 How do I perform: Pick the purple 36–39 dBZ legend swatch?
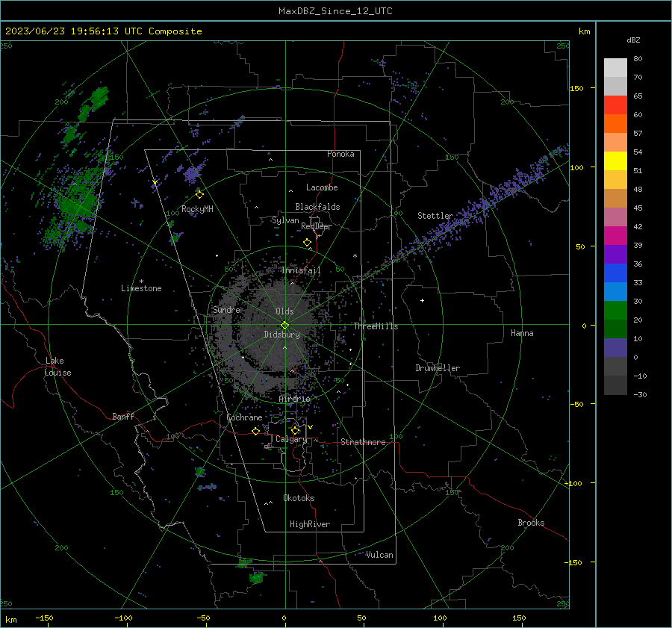point(615,255)
